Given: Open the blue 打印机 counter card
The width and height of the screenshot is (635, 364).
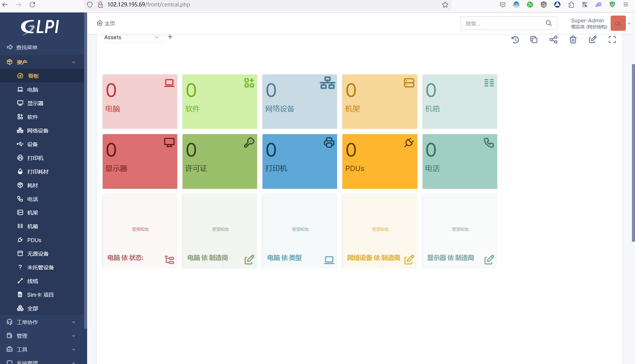Looking at the screenshot, I should click(x=299, y=161).
